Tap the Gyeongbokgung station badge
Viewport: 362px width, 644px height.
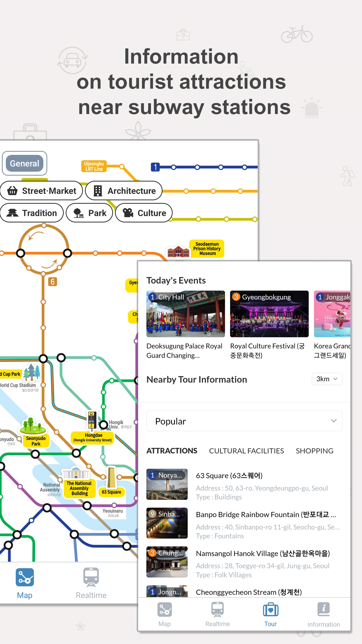(x=262, y=297)
